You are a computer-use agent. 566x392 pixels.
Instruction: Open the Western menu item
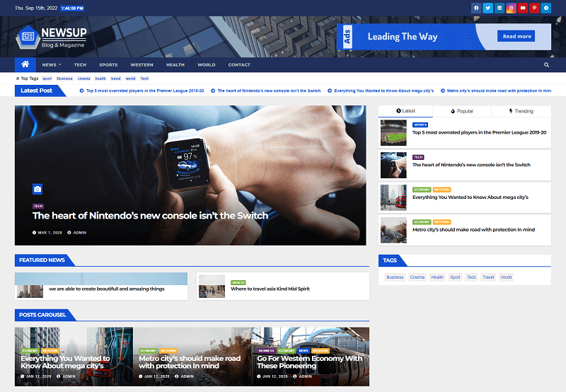coord(142,65)
